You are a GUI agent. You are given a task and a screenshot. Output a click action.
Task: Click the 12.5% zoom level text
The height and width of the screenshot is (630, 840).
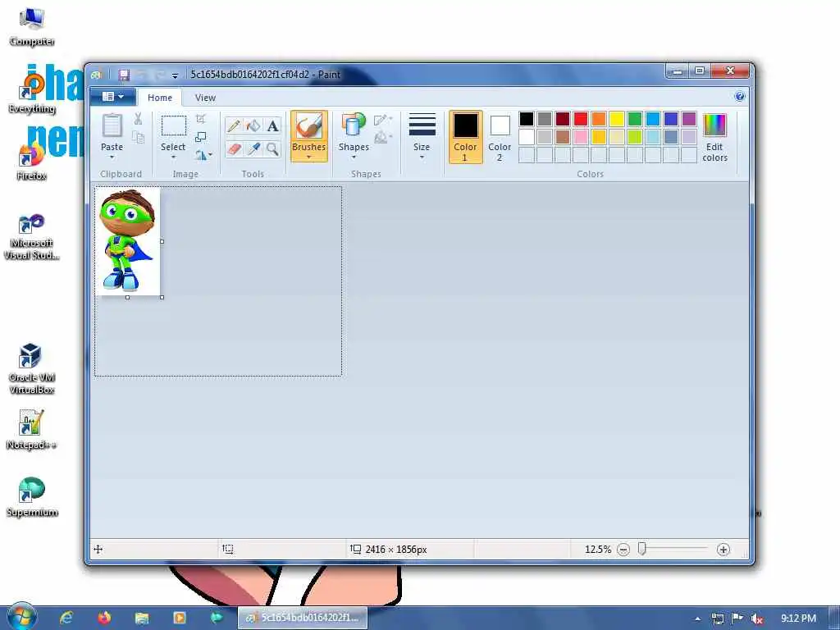(598, 550)
